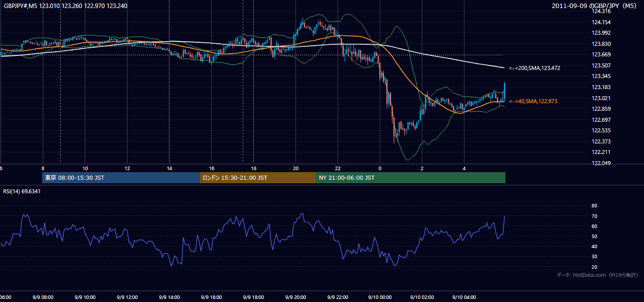Screen dimensions: 644x302
Task: Click the 122.535 price axis label
Action: pos(601,130)
